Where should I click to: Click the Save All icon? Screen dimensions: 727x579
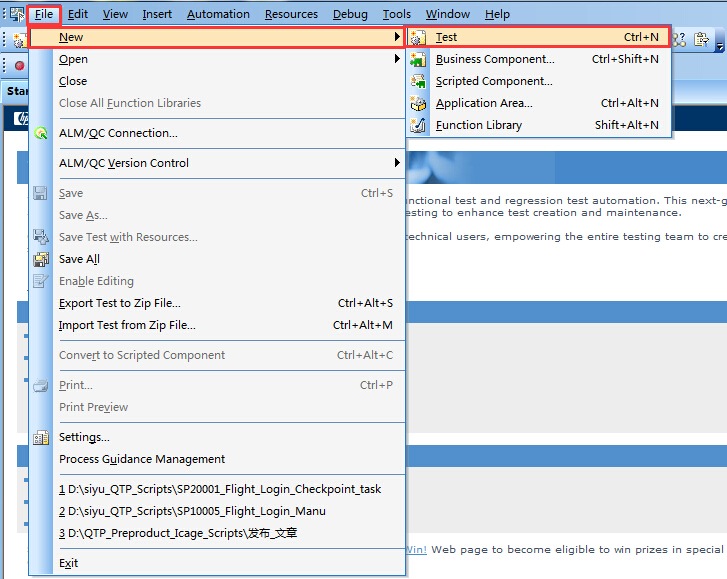point(41,259)
